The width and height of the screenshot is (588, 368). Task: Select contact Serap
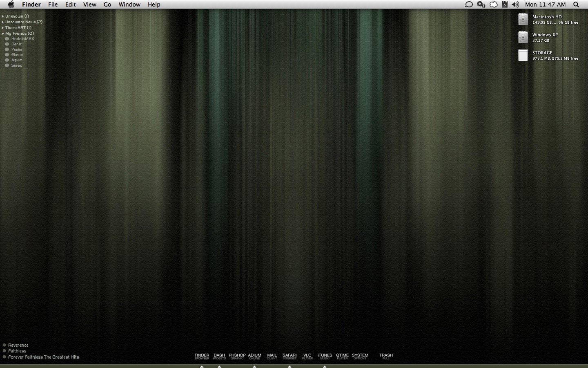(17, 65)
